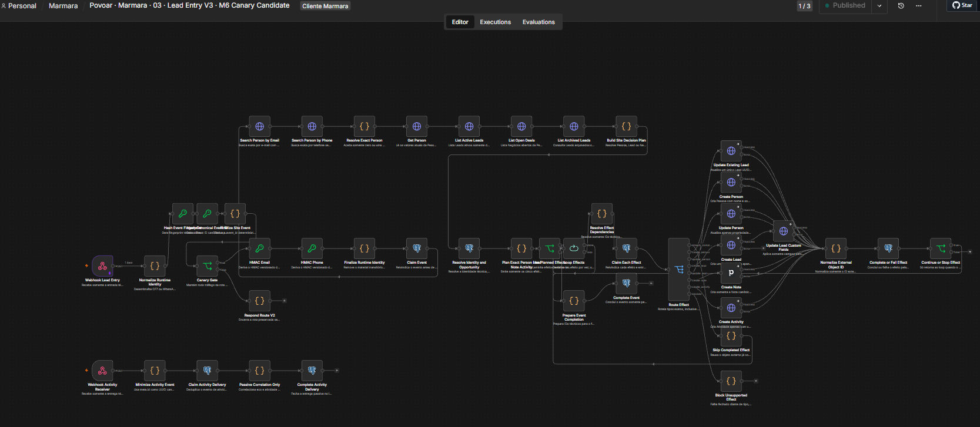
Task: Open the Skip Completed Effect code node
Action: click(731, 336)
